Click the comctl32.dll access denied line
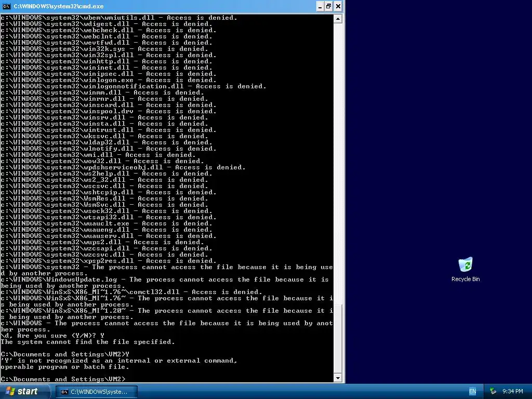This screenshot has height=399, width=532. [x=131, y=292]
